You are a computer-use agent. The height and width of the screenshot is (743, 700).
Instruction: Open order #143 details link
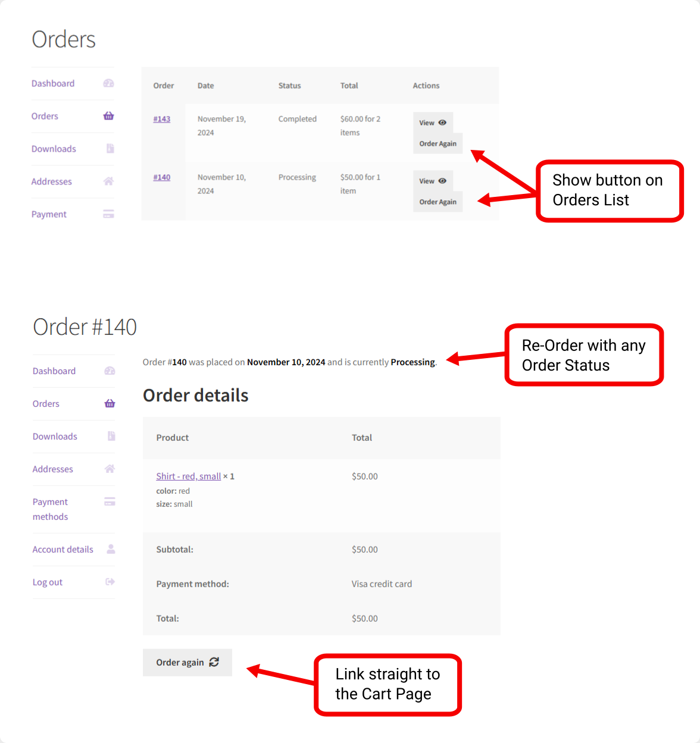click(x=161, y=119)
